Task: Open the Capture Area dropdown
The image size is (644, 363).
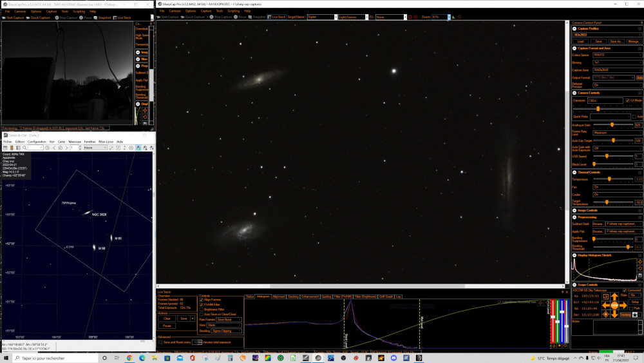Action: pyautogui.click(x=618, y=70)
